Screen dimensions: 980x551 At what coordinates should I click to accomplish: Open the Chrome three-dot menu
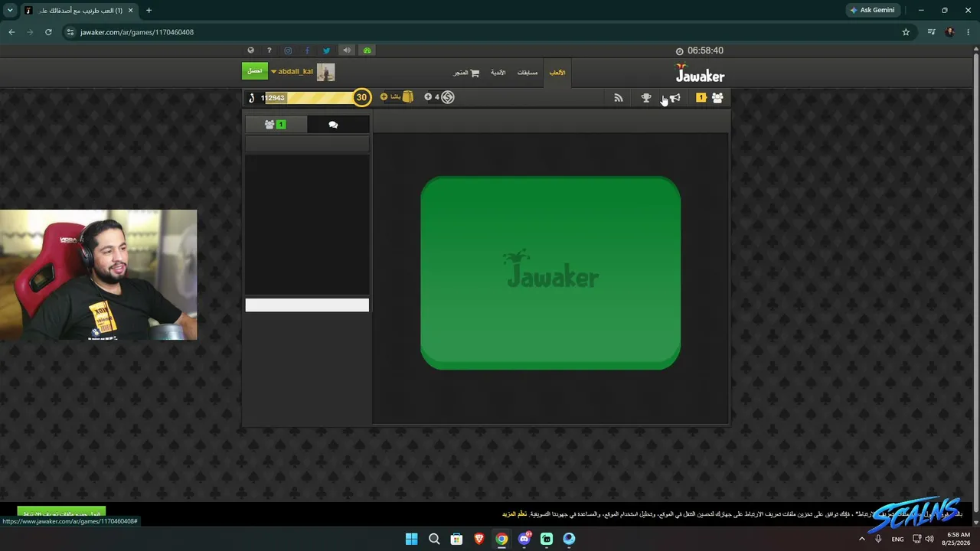pos(969,32)
